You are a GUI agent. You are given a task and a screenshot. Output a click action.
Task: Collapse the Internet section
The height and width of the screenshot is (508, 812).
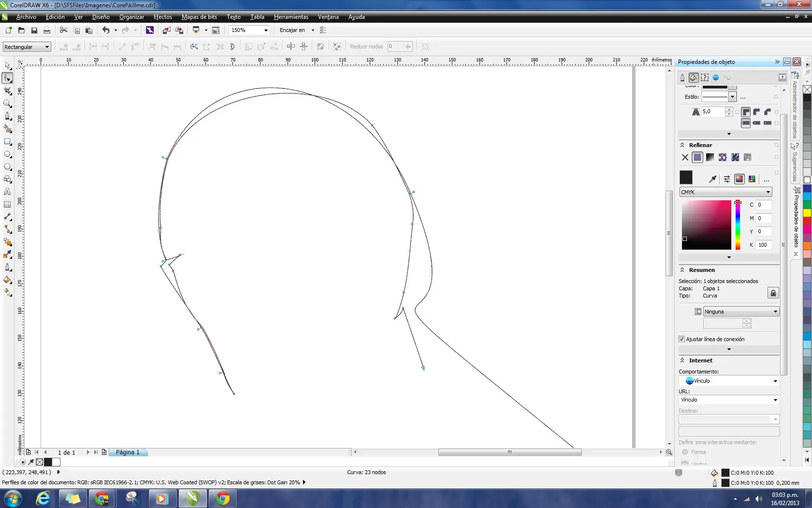tap(682, 360)
